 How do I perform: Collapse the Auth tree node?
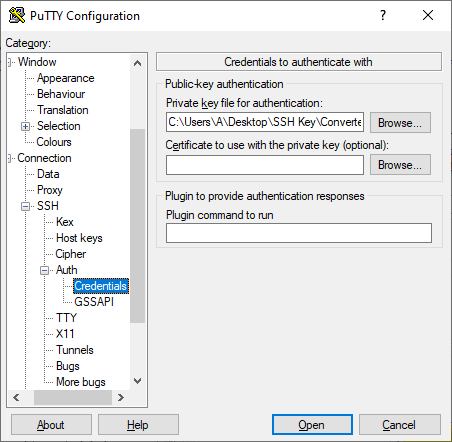click(44, 270)
